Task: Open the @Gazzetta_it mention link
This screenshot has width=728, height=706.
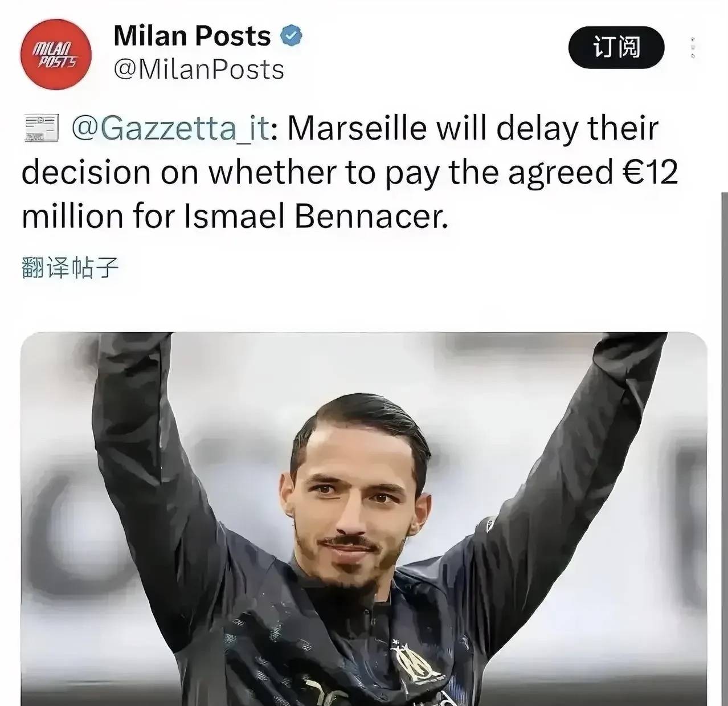Action: coord(170,129)
